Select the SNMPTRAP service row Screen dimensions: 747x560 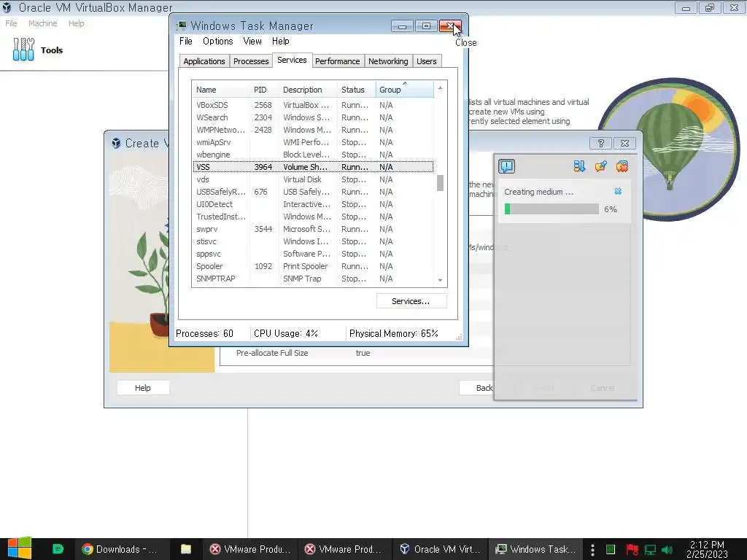[313, 278]
